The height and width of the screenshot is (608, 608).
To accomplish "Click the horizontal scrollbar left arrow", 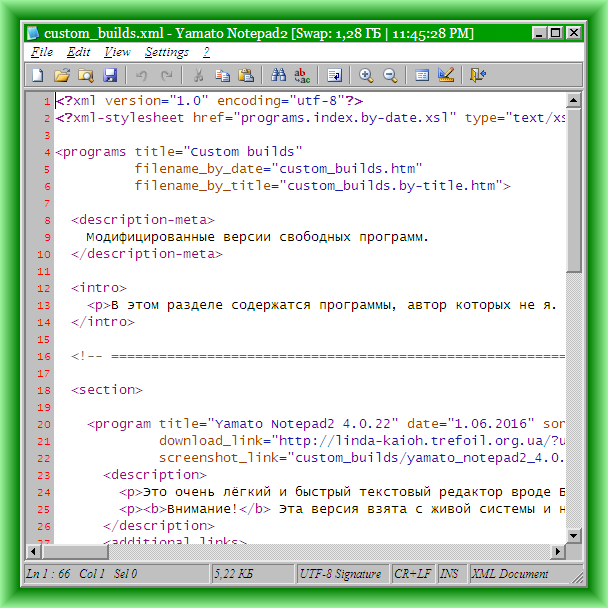I will 33,551.
